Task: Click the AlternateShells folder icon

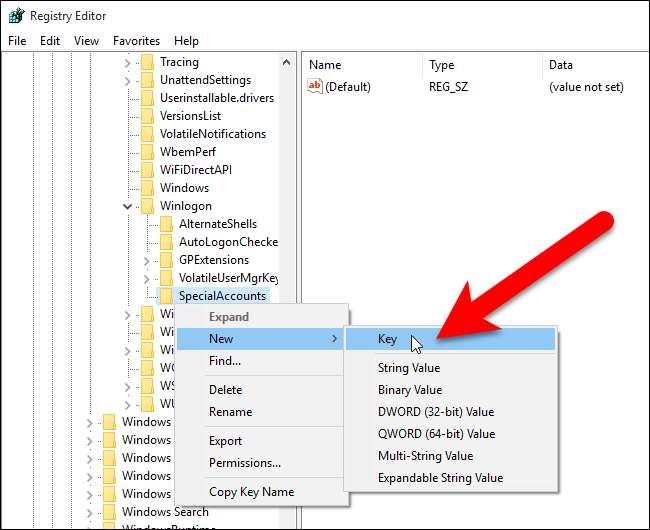Action: coord(167,224)
